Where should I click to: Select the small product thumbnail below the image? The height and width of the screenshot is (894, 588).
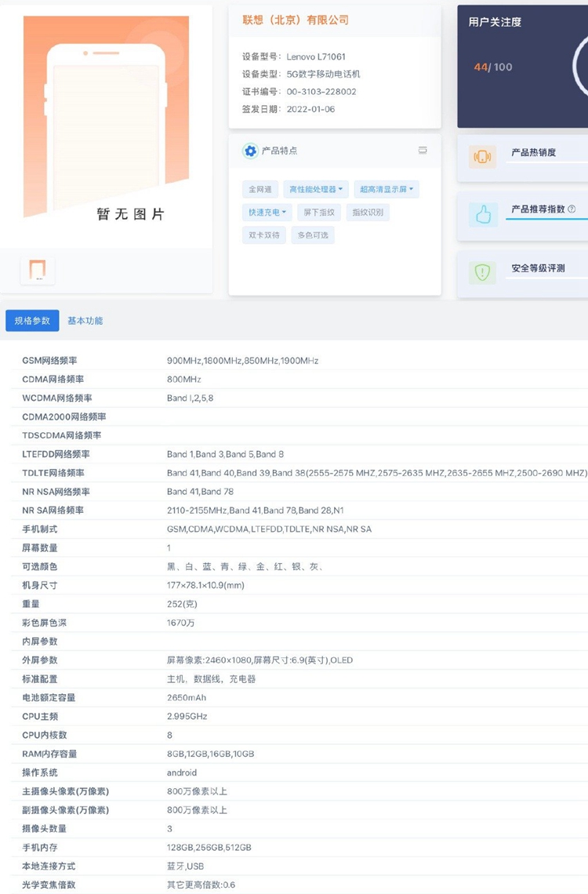point(38,271)
